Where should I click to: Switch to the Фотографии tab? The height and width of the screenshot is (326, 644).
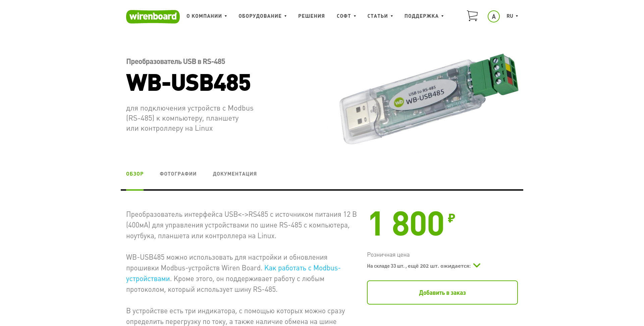click(178, 174)
